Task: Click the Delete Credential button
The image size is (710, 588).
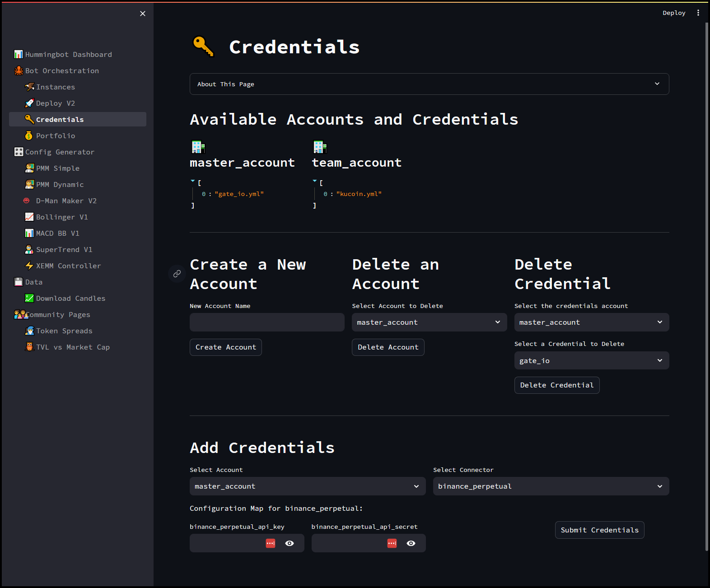Action: click(x=556, y=385)
